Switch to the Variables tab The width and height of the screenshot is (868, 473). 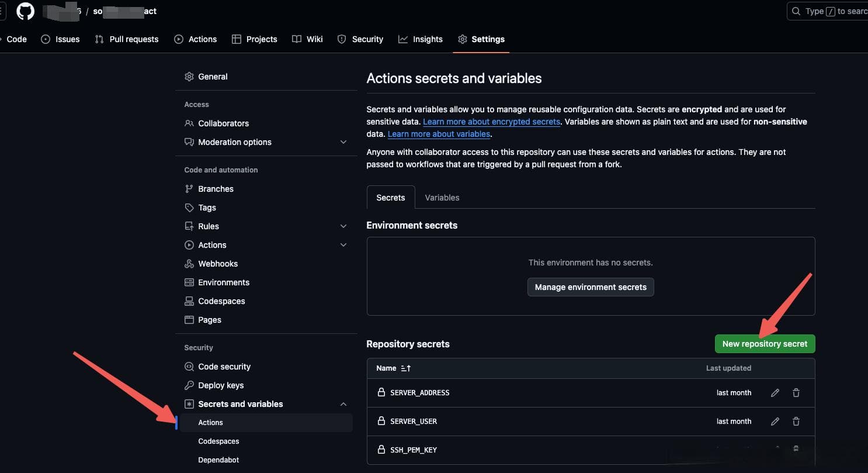442,198
